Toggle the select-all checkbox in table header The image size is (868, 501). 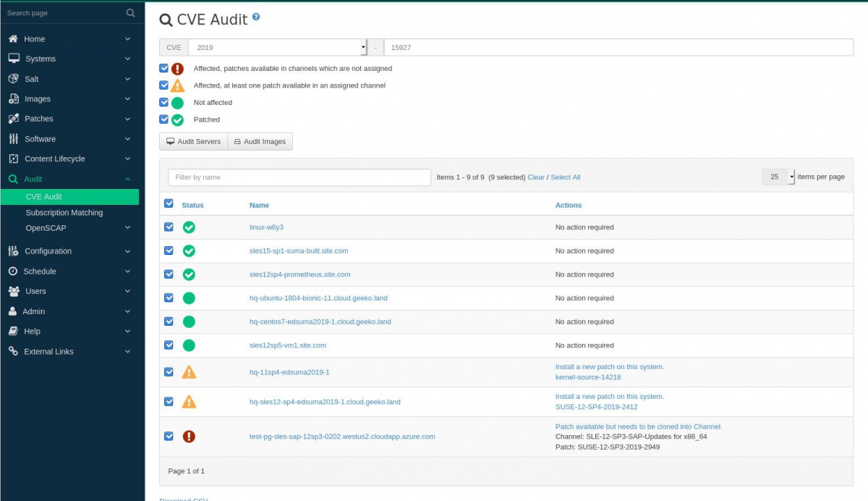click(169, 204)
